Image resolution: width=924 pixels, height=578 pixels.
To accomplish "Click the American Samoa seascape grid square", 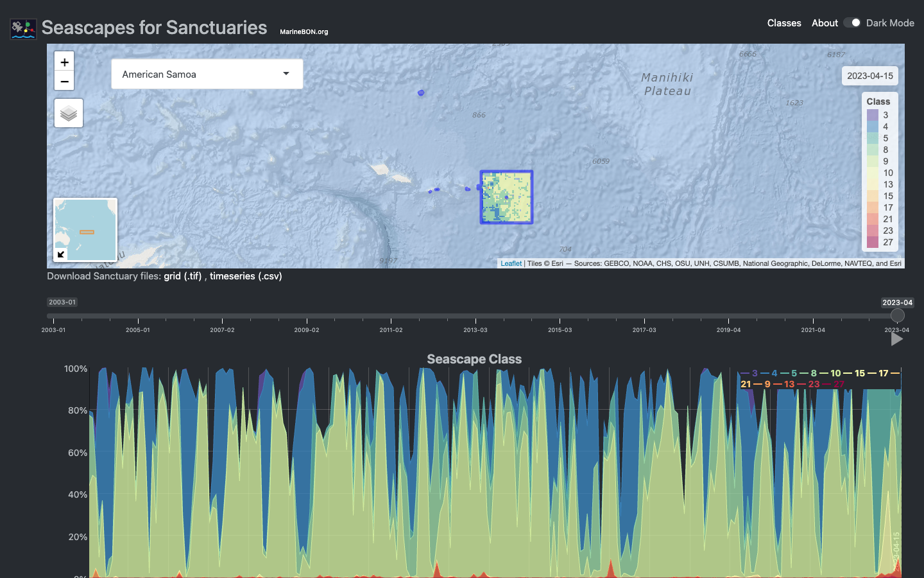I will 506,197.
